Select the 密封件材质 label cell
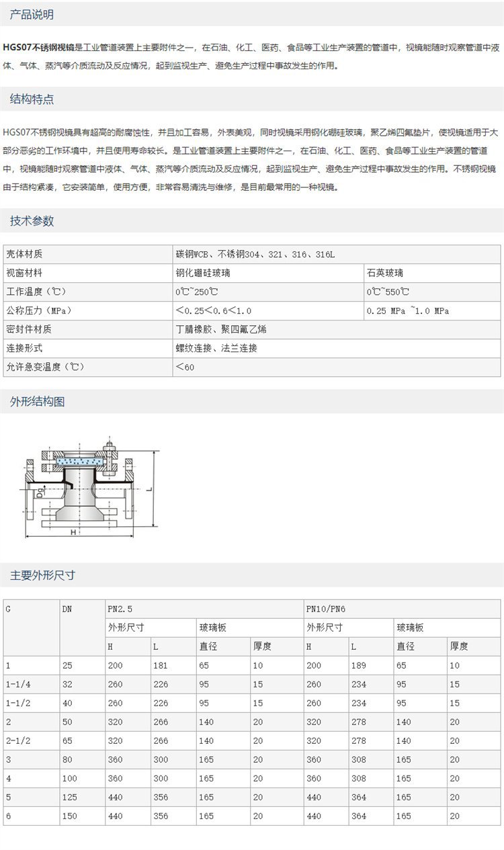504x850 pixels. tap(88, 329)
